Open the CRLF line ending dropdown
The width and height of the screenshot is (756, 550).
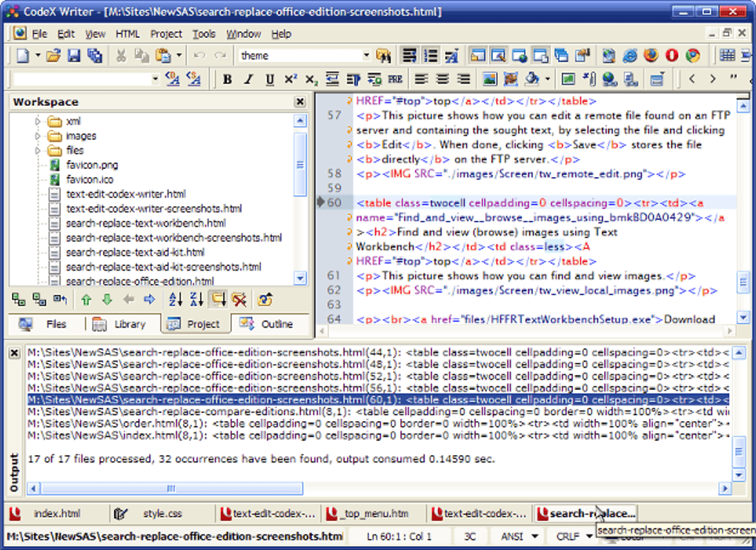click(589, 536)
